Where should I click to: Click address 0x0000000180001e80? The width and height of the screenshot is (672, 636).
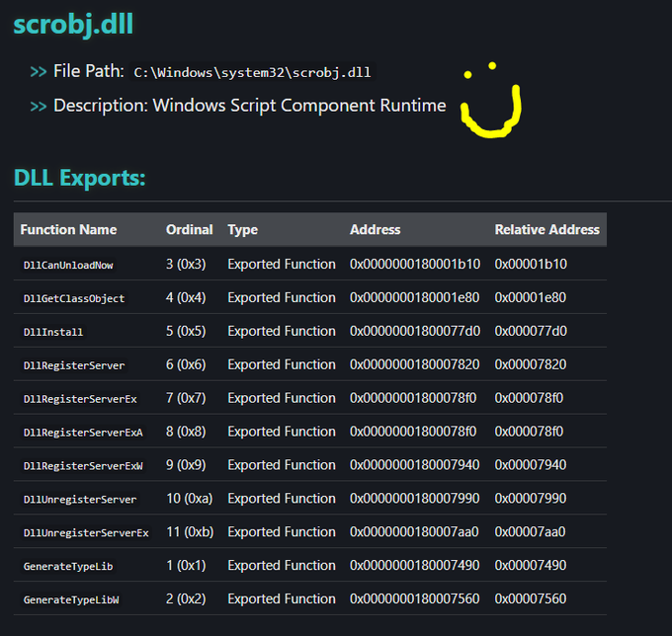415,297
